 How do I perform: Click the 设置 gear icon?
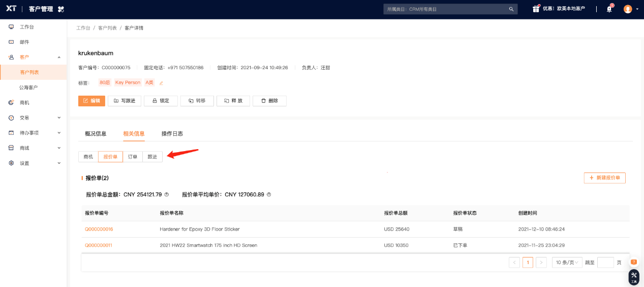pyautogui.click(x=11, y=163)
